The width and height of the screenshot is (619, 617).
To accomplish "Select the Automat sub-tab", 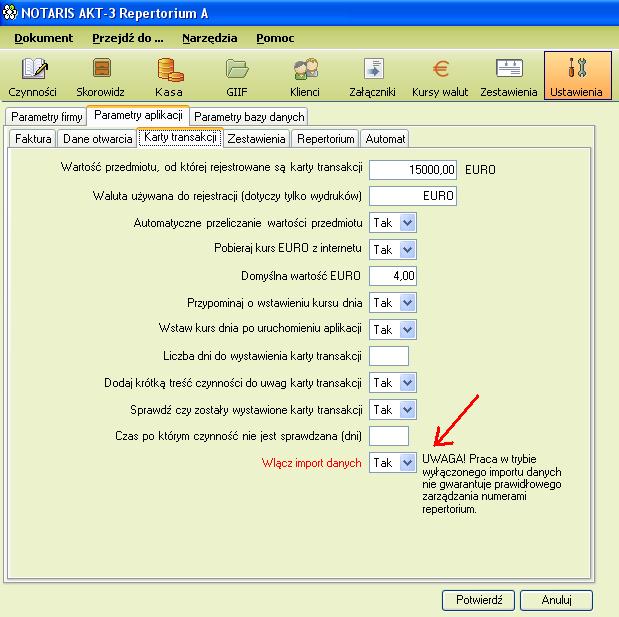I will pos(385,139).
